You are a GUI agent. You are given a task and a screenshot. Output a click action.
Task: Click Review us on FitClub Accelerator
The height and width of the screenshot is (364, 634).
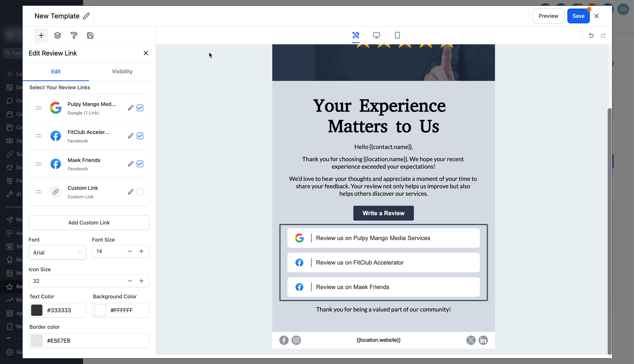383,263
